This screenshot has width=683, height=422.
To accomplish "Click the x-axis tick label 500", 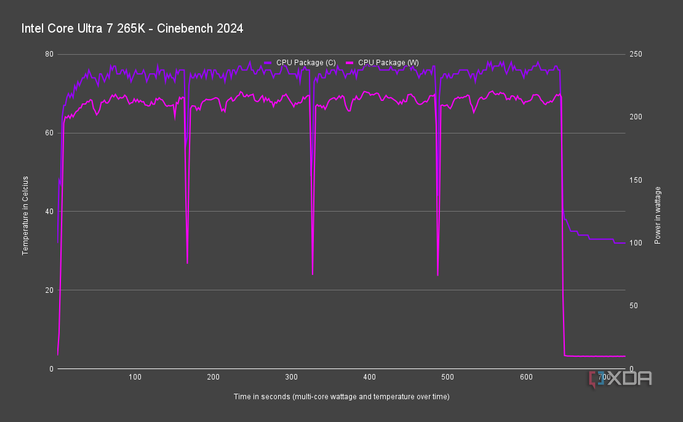I will pos(448,377).
